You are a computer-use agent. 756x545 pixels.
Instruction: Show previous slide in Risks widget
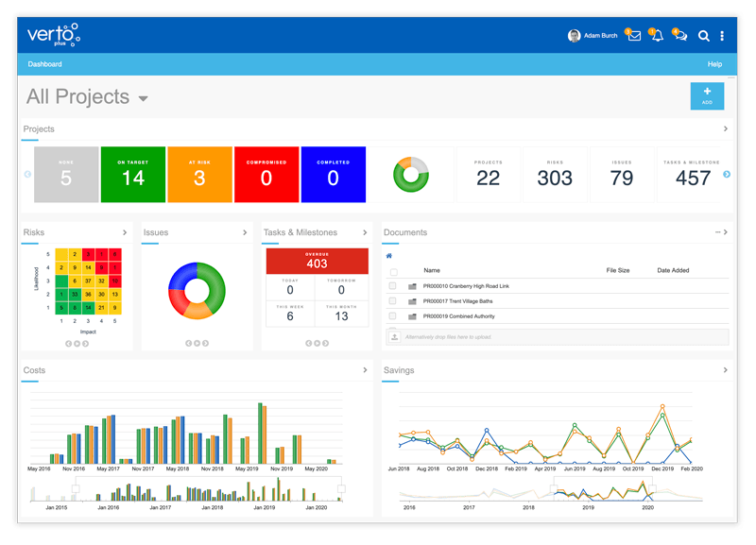(68, 344)
